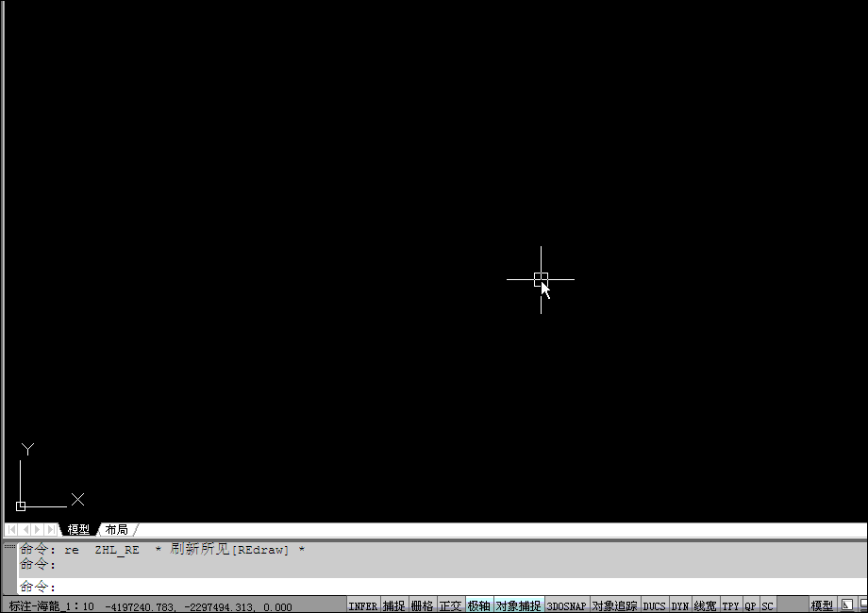Click the UCS origin icon in the drawing area
The image size is (868, 613).
coord(21,506)
